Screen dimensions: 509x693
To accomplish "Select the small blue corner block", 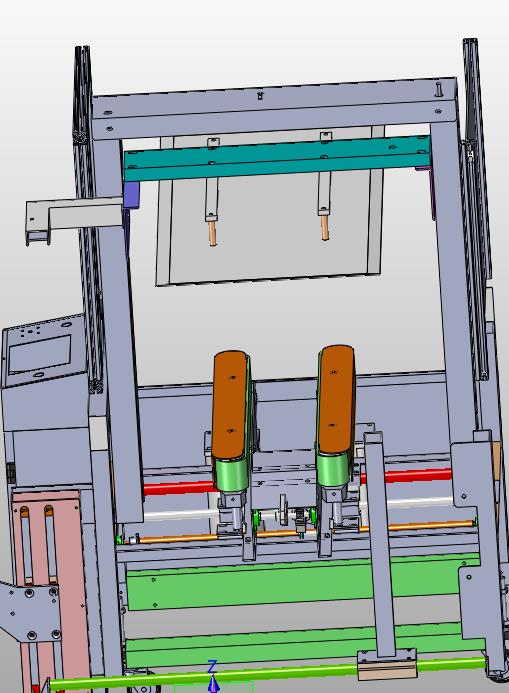I will 131,195.
